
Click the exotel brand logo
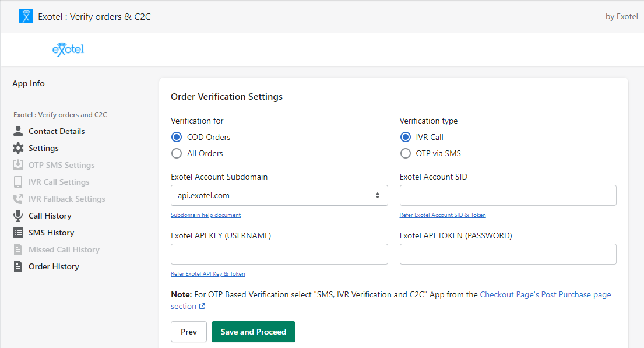pos(68,50)
